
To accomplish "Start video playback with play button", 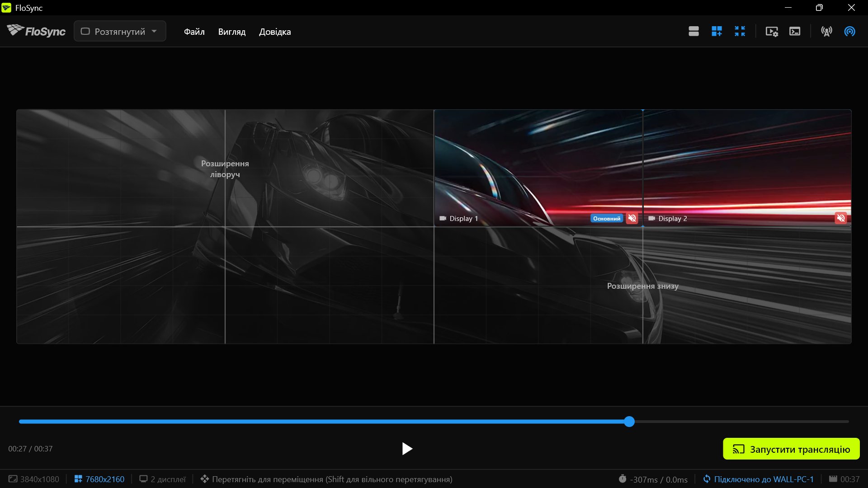I will point(407,449).
